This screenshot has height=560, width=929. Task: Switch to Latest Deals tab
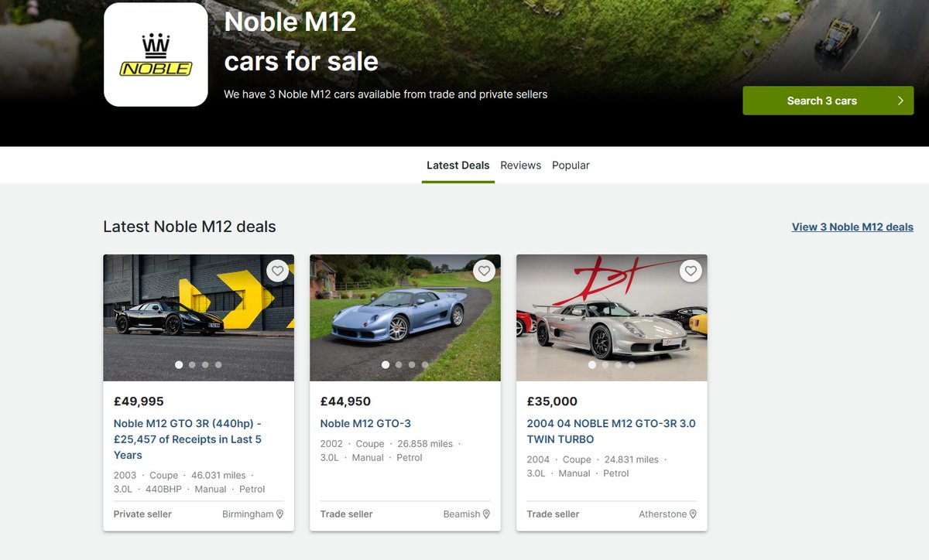coord(458,166)
